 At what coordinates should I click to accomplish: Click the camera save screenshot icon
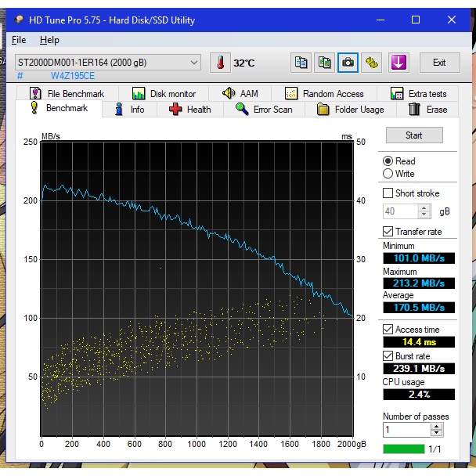(348, 63)
